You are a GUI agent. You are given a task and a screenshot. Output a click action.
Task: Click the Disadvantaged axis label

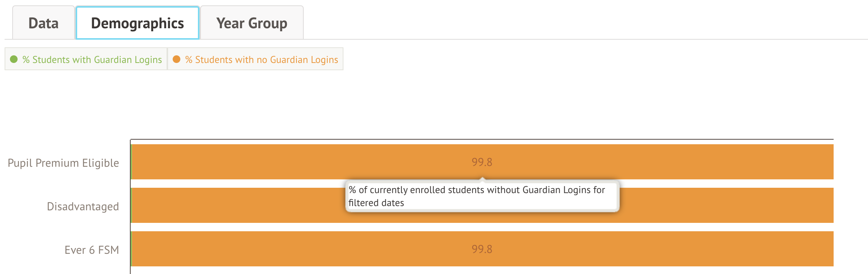tap(83, 206)
